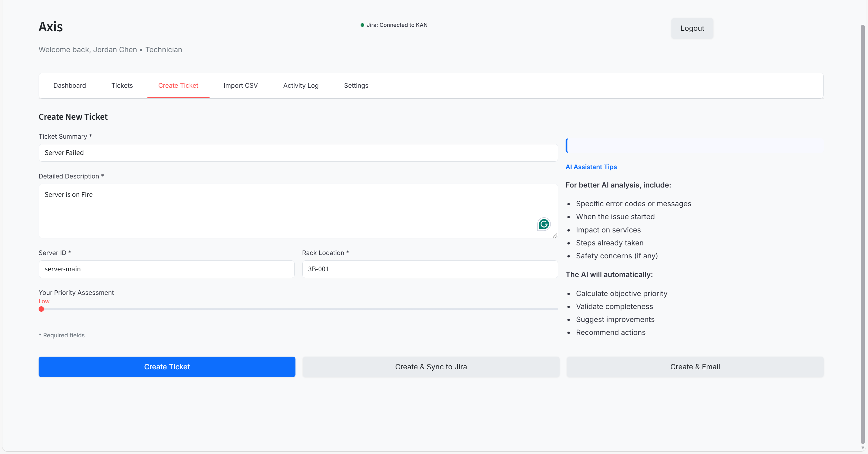The height and width of the screenshot is (454, 868).
Task: Focus the Detailed Description text area
Action: click(286, 211)
